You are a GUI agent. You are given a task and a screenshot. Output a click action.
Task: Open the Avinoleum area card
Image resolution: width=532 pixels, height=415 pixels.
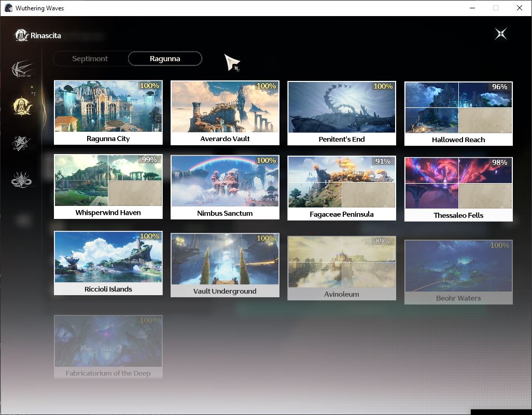[342, 268]
